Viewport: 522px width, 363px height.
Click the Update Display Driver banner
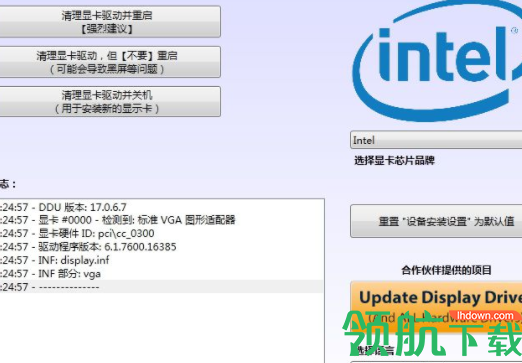436,307
